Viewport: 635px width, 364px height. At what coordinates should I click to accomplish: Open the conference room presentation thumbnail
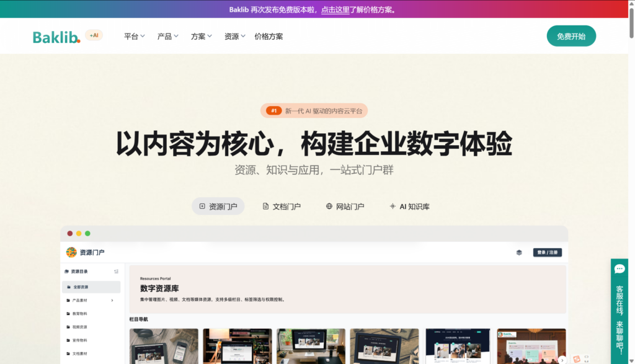[x=531, y=346]
